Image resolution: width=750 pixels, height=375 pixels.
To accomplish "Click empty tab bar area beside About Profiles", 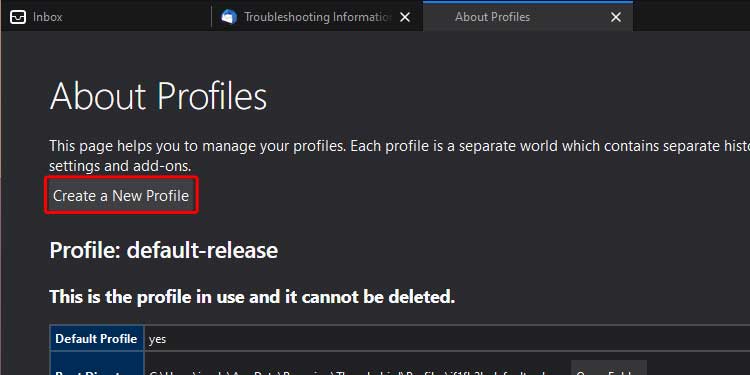I will 691,16.
